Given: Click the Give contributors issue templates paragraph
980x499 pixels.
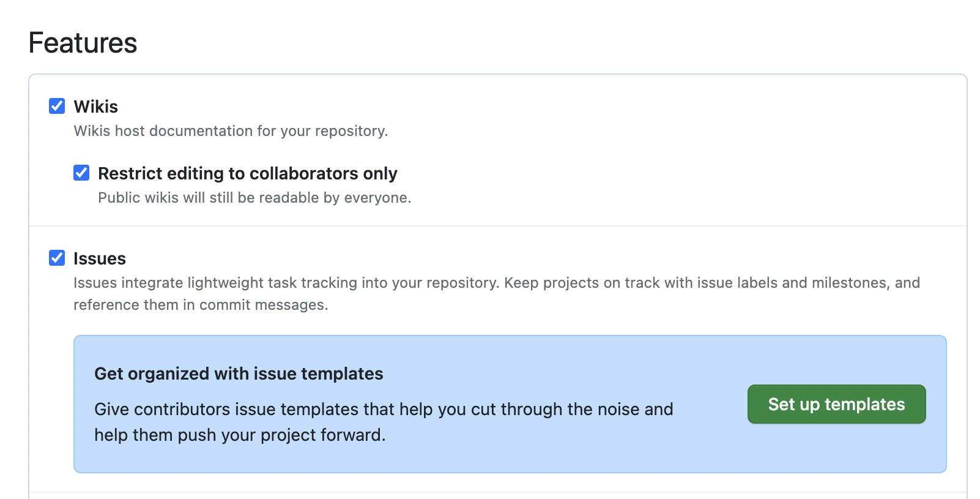Looking at the screenshot, I should coord(384,422).
